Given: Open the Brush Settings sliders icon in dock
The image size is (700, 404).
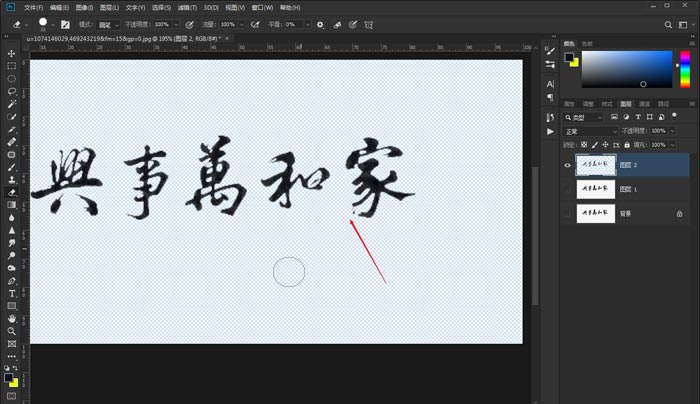Looking at the screenshot, I should (550, 65).
